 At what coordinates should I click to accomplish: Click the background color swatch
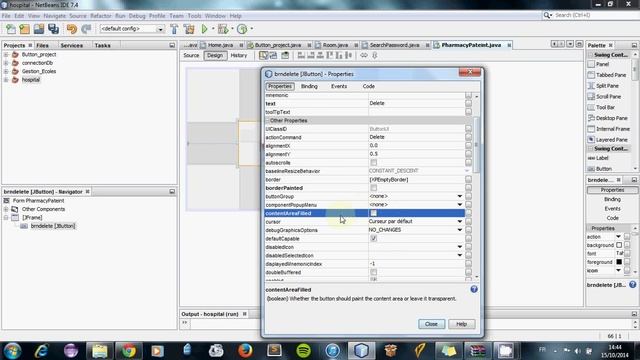(619, 245)
